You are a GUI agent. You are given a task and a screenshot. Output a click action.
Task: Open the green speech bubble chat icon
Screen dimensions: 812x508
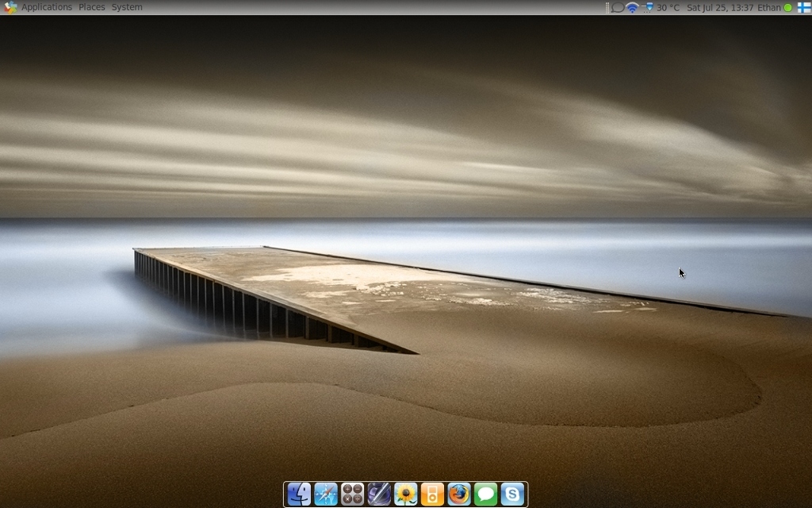(486, 494)
